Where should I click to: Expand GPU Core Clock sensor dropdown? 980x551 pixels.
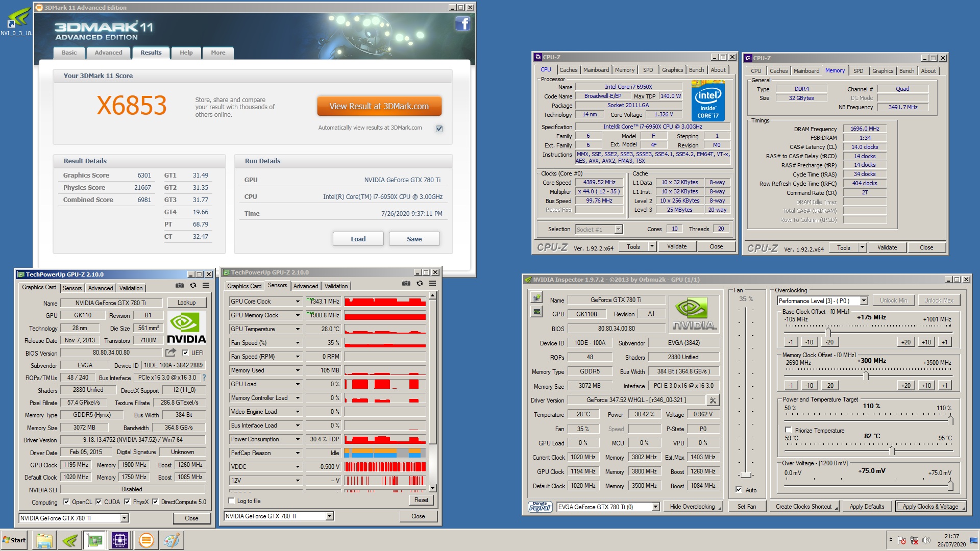point(298,302)
